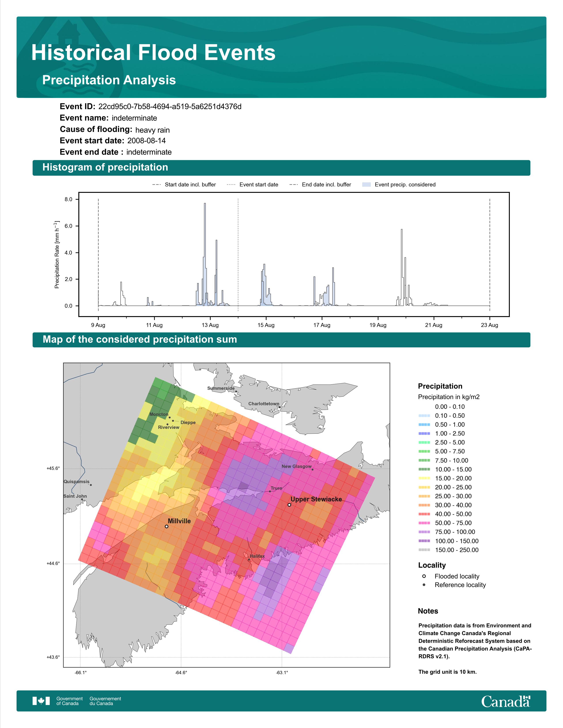This screenshot has width=563, height=728.
Task: Click the Reference locality legend symbol
Action: 424,585
